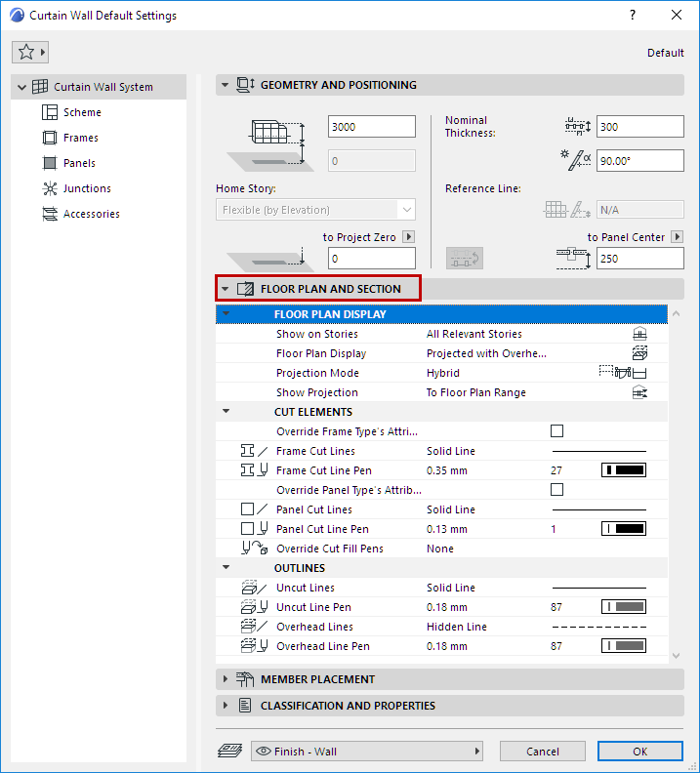Select Accessories in the settings tree

tap(91, 214)
